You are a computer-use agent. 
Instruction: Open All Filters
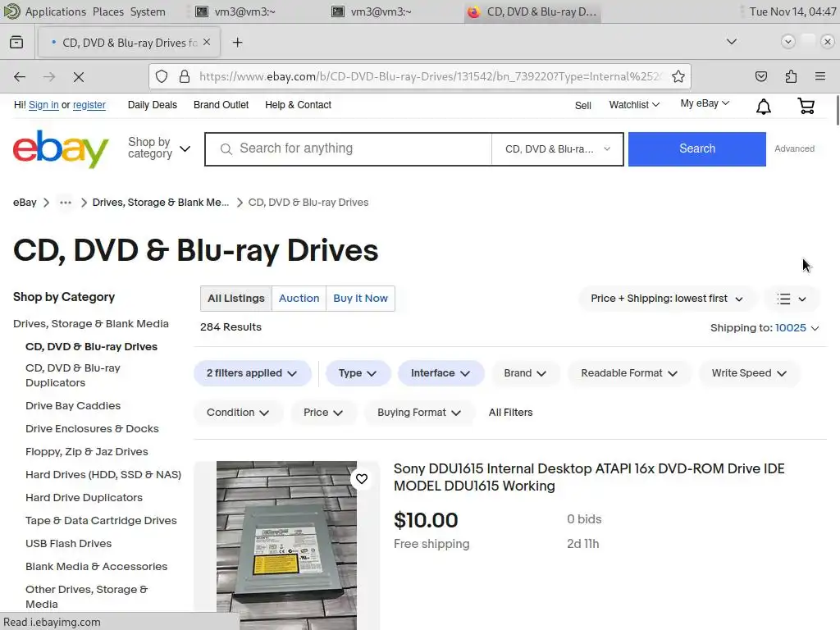(x=510, y=413)
